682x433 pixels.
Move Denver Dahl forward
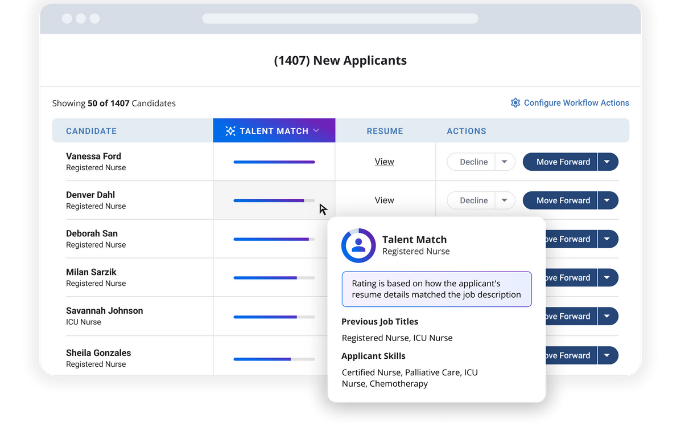(x=561, y=200)
